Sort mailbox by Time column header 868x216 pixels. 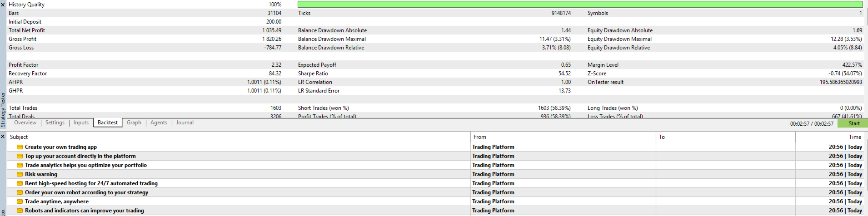(x=831, y=137)
